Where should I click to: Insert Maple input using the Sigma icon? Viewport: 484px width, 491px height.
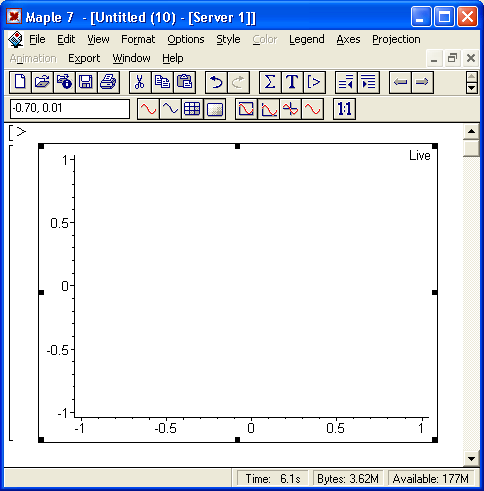pyautogui.click(x=270, y=82)
